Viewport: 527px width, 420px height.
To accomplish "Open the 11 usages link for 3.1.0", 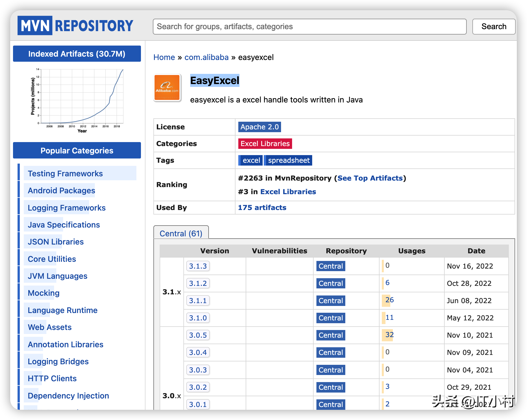I will pyautogui.click(x=389, y=318).
